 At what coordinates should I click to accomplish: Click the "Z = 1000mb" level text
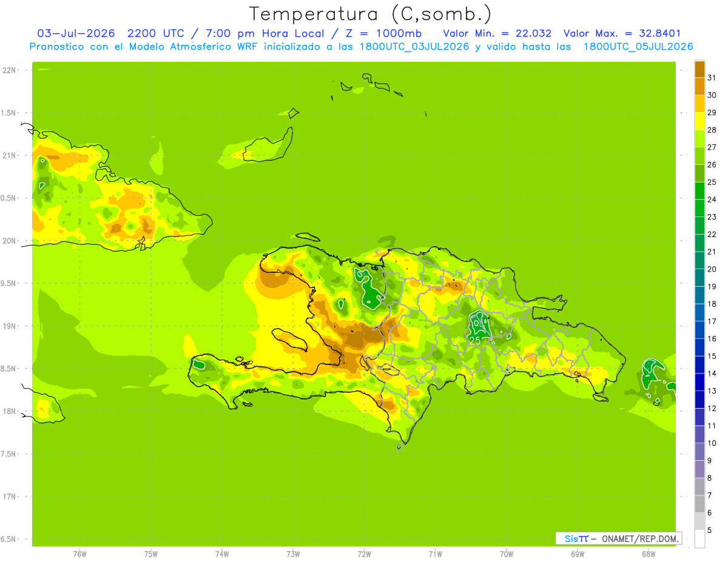coord(383,33)
